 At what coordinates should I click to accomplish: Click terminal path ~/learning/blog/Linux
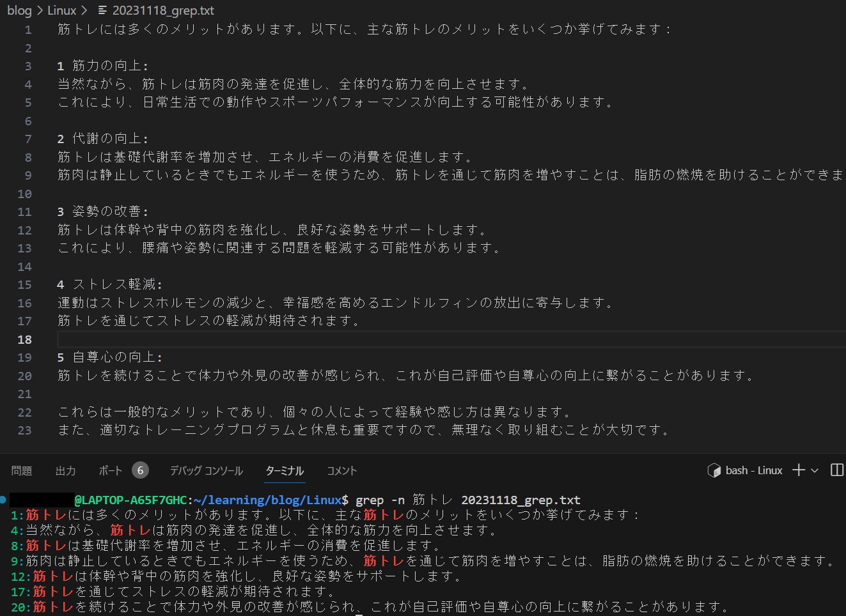pos(267,500)
